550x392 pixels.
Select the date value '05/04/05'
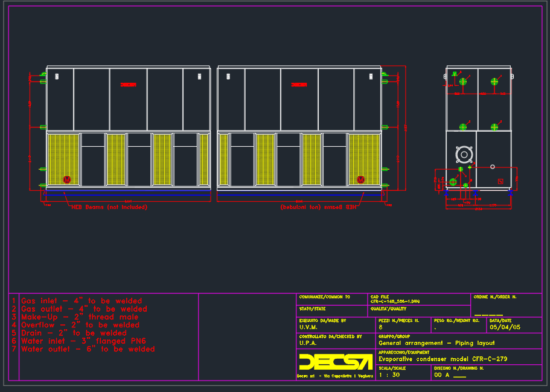[x=505, y=327]
